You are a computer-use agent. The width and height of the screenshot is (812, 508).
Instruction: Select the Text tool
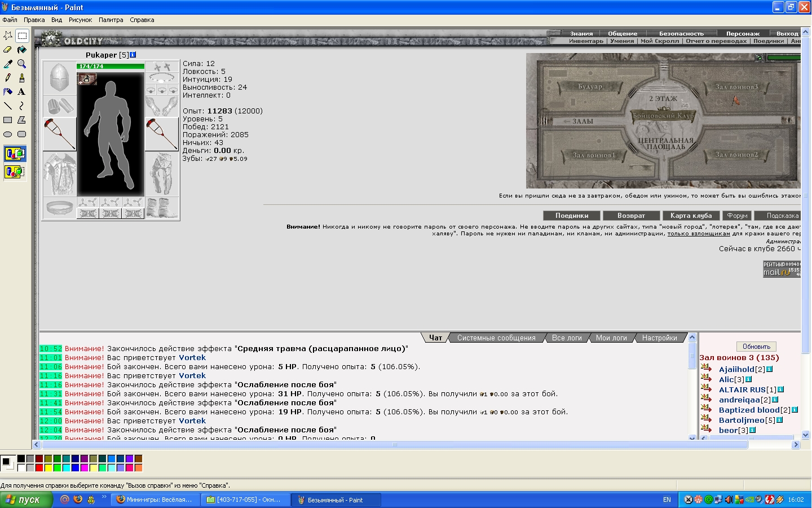point(22,91)
